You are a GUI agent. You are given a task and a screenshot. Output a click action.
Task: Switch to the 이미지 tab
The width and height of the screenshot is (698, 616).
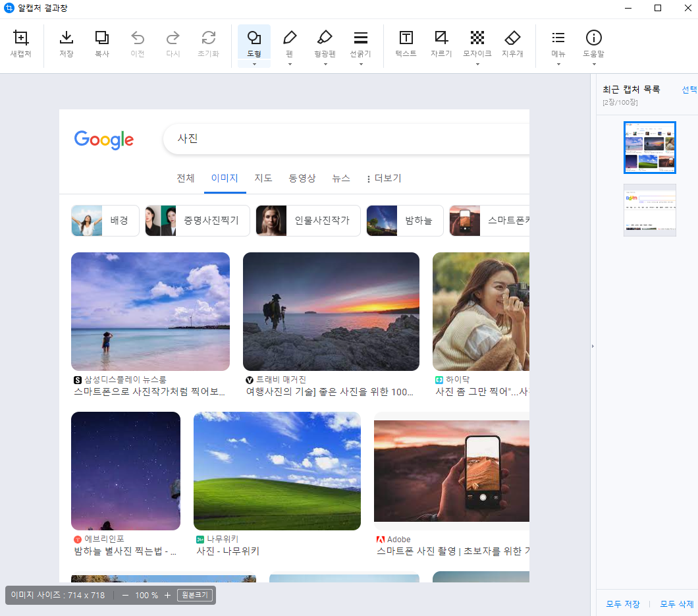[225, 178]
